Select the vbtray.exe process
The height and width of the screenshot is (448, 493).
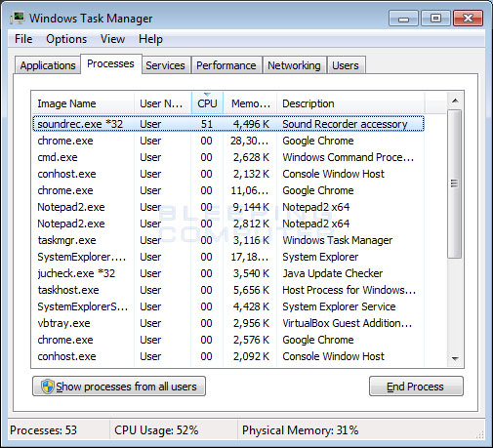228,323
